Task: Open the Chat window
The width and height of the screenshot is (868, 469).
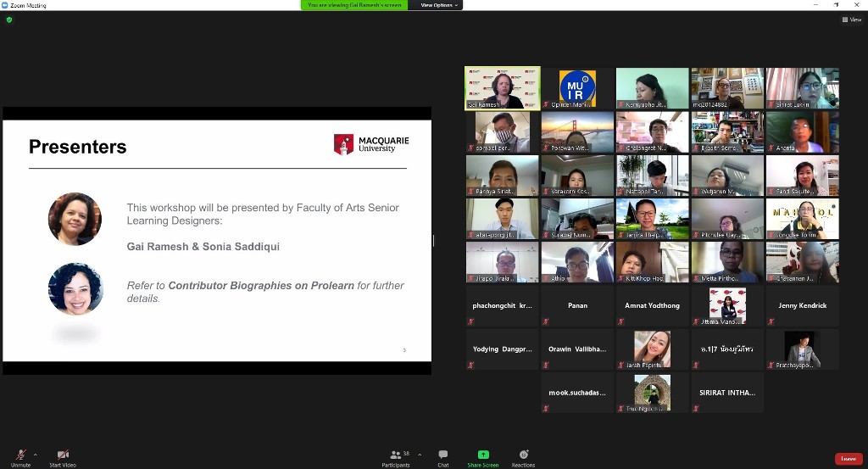Action: tap(442, 457)
